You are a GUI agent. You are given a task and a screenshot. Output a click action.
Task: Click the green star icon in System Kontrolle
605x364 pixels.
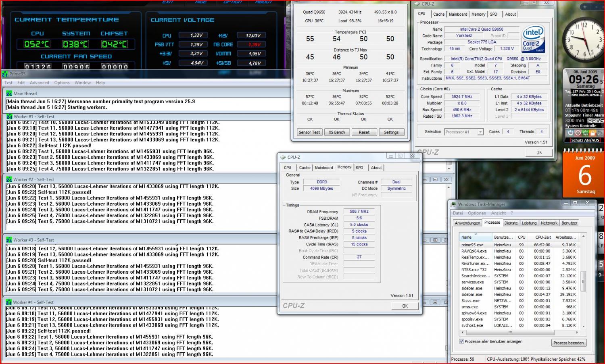[585, 133]
